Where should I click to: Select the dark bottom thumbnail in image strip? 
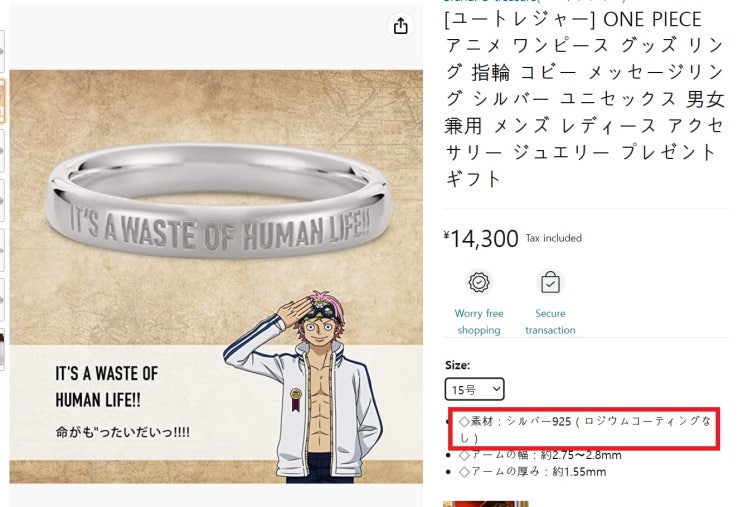pos(2,350)
